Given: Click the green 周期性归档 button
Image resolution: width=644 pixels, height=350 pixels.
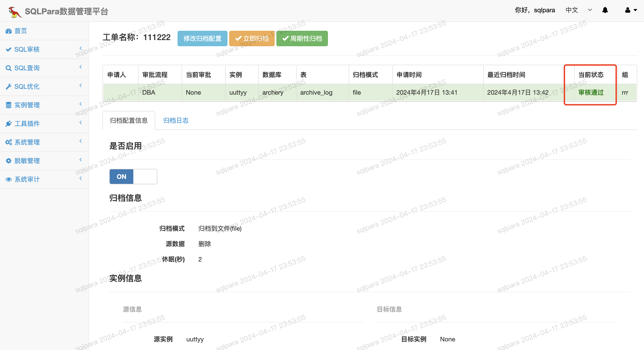Looking at the screenshot, I should coord(302,38).
